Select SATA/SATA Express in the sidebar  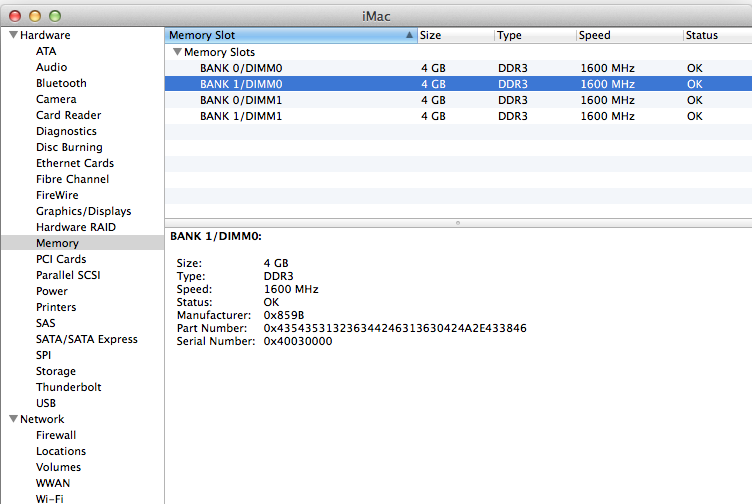87,340
